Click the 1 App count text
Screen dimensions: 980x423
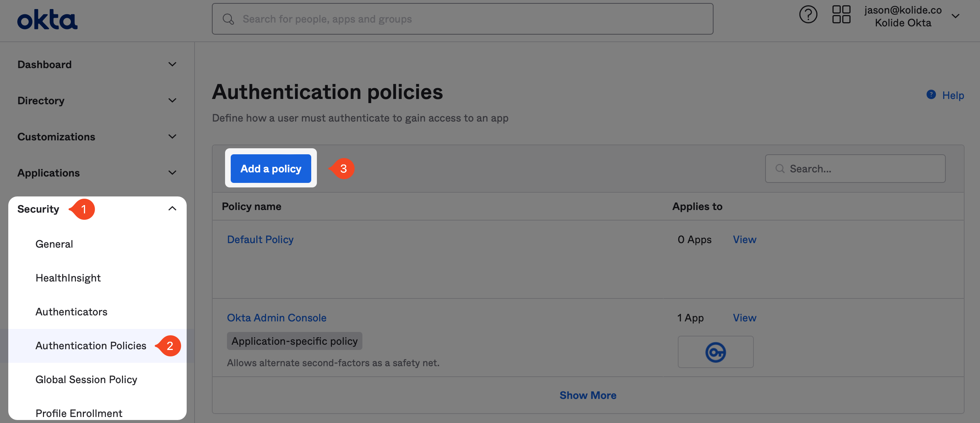(690, 318)
